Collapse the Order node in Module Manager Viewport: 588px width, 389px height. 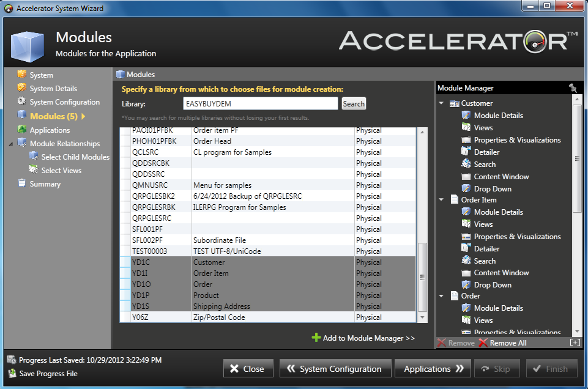[441, 296]
